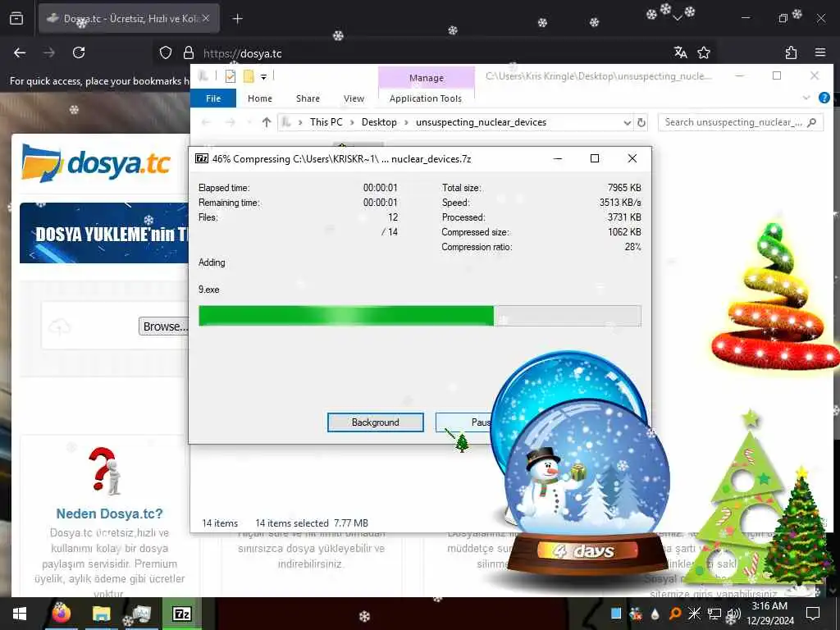Image resolution: width=840 pixels, height=630 pixels.
Task: Click the quick access new folder icon
Action: pos(249,76)
